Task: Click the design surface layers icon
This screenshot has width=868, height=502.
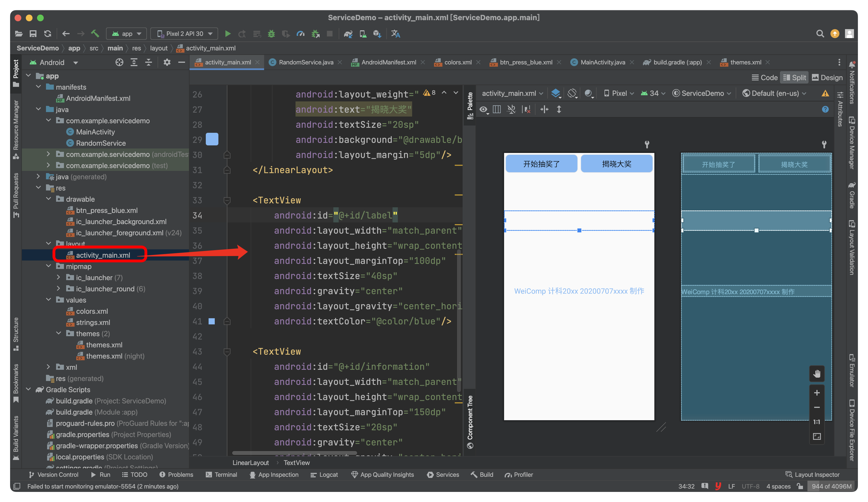Action: (556, 93)
